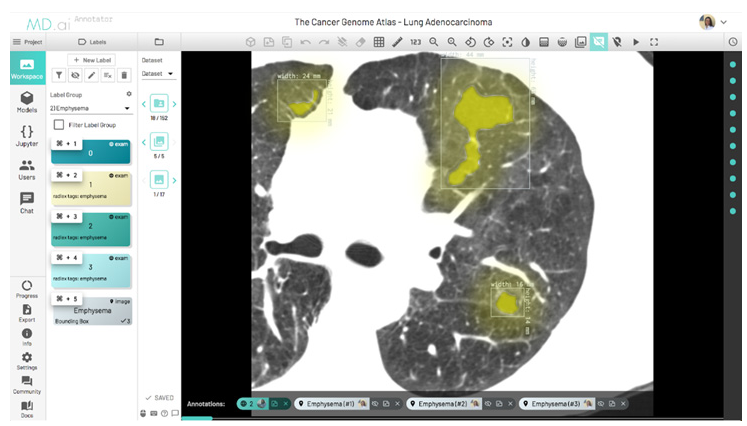Click the filter labels funnel icon
Image resolution: width=747 pixels, height=426 pixels.
pyautogui.click(x=59, y=75)
